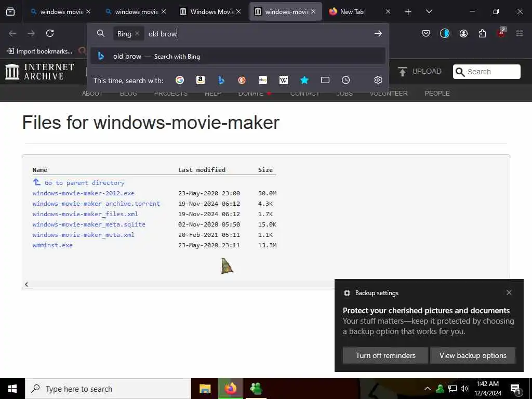Click Firefox icon in taskbar
Viewport: 532px width, 399px height.
click(231, 389)
